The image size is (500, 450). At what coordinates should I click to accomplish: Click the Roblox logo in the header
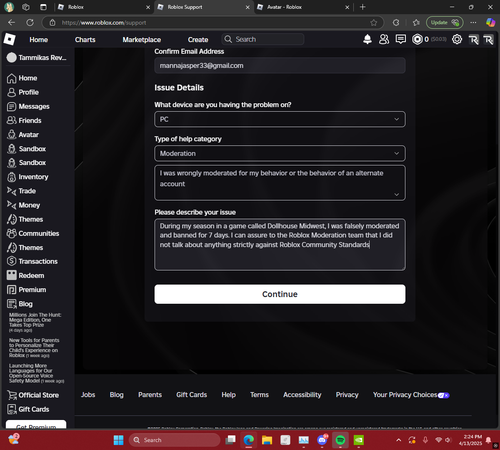pyautogui.click(x=9, y=39)
